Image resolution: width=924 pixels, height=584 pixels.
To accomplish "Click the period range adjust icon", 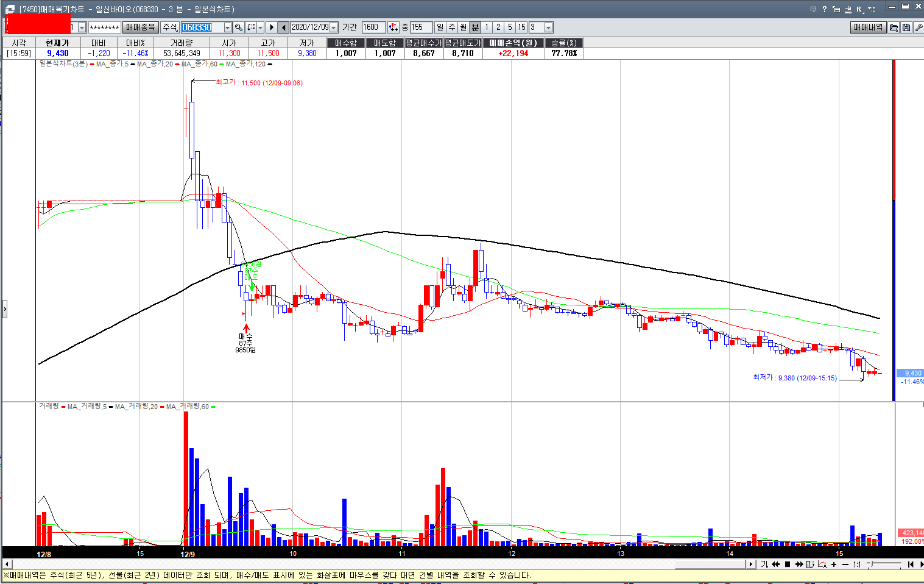I will pos(393,27).
